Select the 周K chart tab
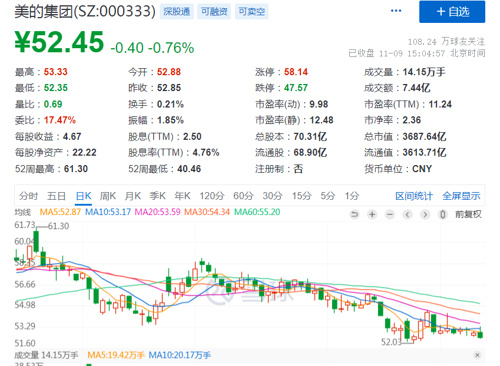 108,196
